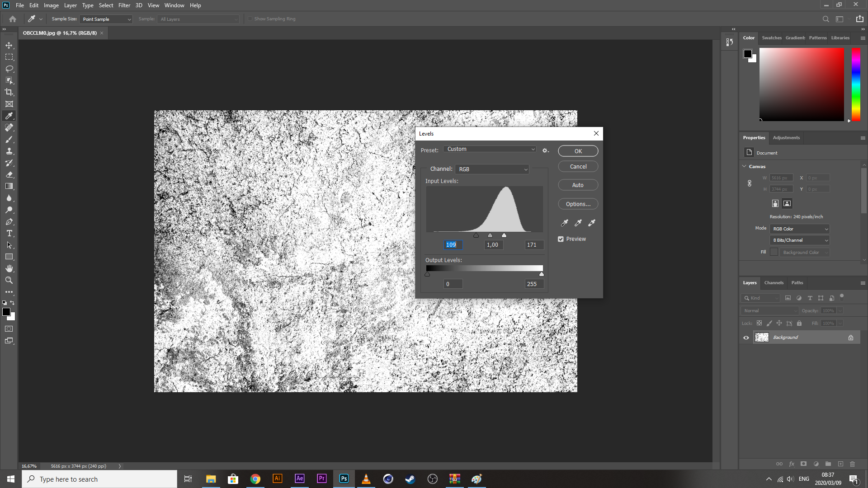
Task: Select the Crop tool
Action: click(9, 92)
